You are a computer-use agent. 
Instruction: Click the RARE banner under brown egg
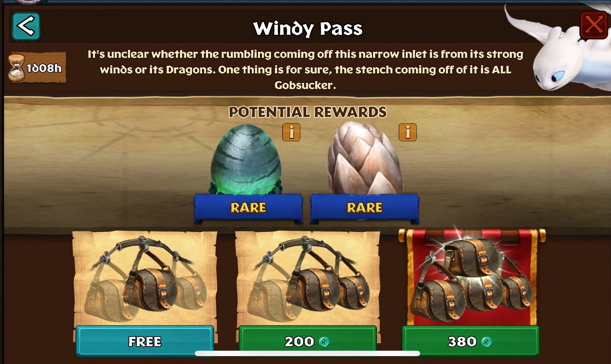(364, 208)
